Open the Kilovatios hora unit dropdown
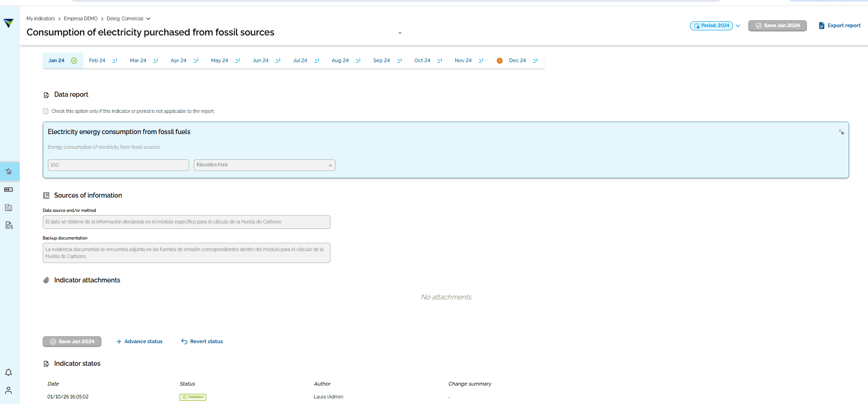Viewport: 868px width, 404px height. click(265, 165)
